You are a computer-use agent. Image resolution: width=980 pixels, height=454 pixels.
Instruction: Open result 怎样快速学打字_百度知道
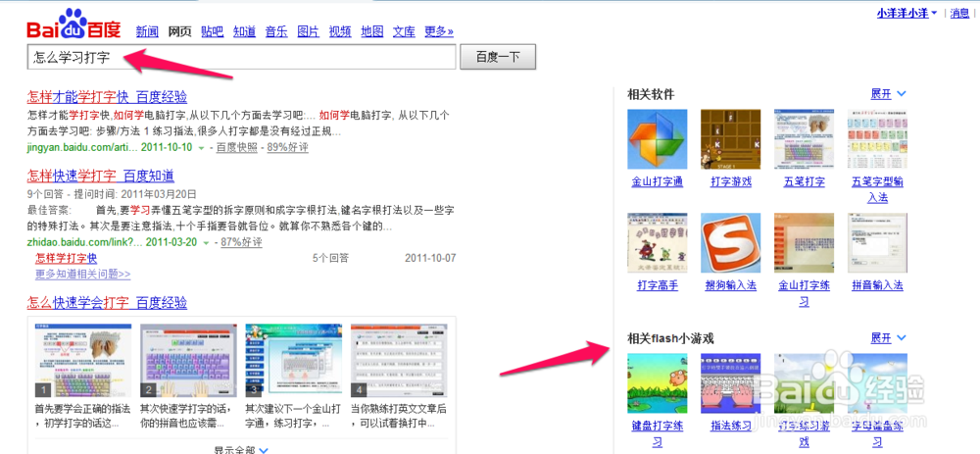(101, 176)
